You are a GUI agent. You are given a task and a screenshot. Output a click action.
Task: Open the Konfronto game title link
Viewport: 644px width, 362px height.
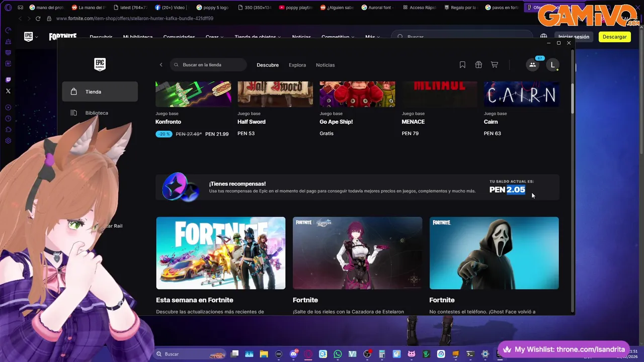coord(168,122)
